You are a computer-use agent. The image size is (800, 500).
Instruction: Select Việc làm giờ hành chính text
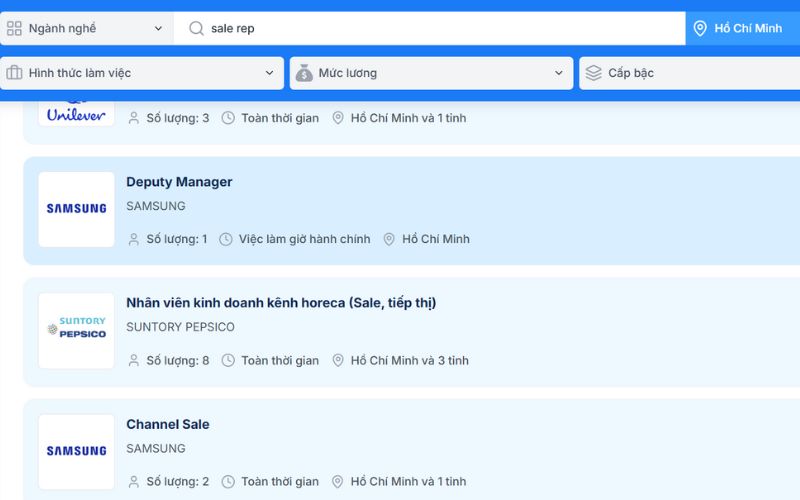305,239
